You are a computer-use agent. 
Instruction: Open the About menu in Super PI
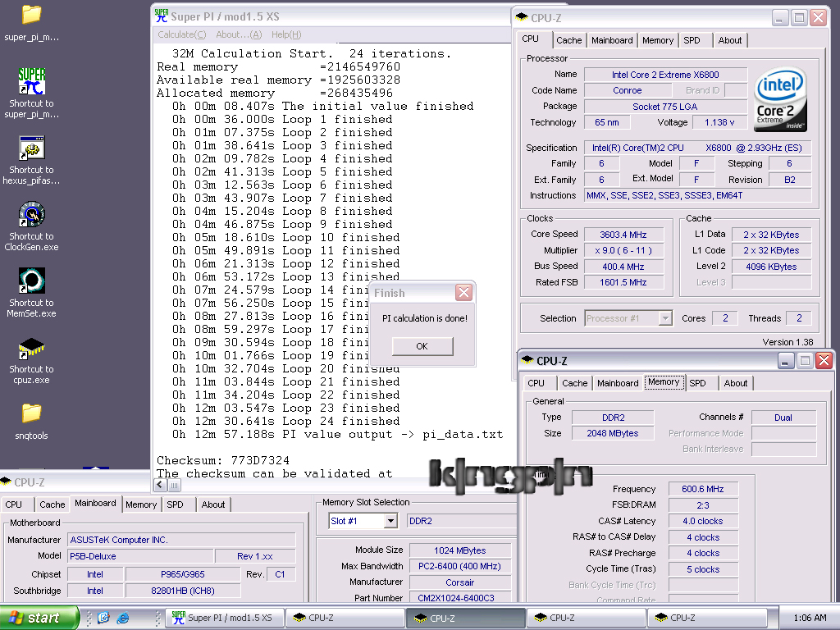[239, 34]
